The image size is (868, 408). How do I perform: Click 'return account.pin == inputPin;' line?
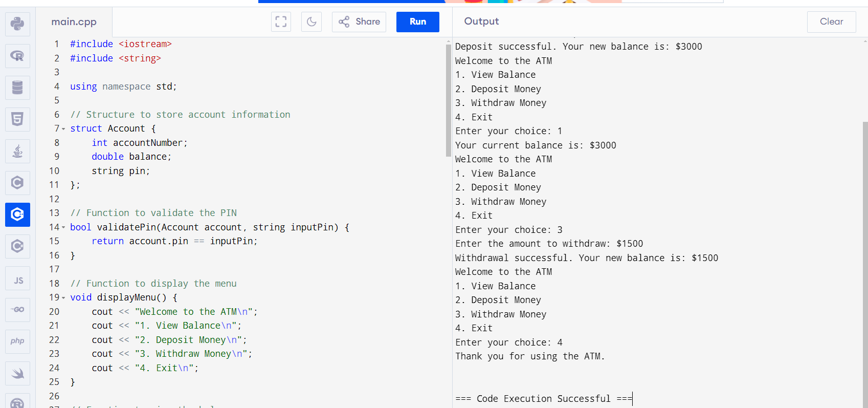(x=174, y=241)
